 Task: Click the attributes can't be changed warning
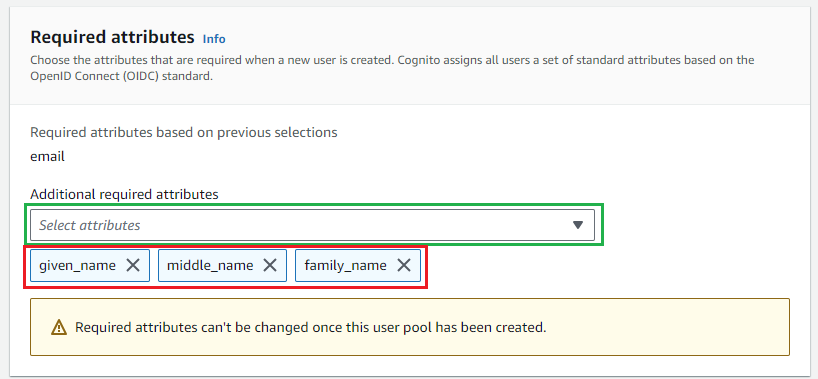click(x=310, y=328)
